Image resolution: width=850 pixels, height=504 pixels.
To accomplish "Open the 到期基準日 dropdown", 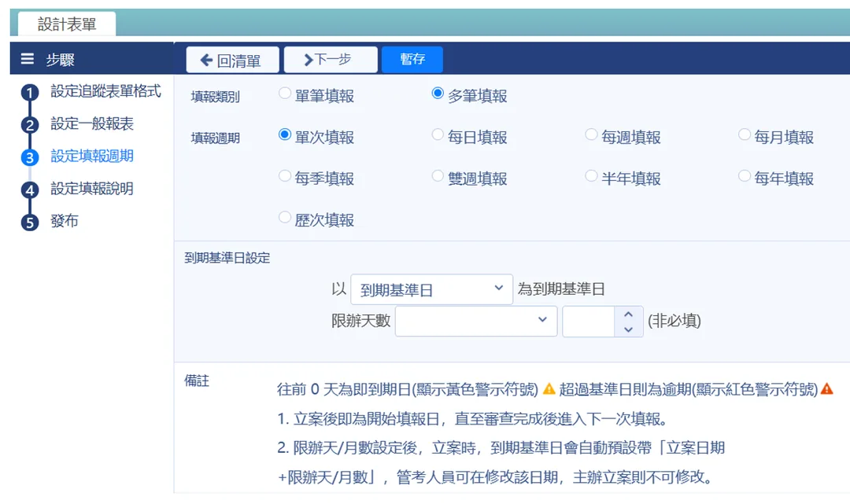I will click(431, 289).
